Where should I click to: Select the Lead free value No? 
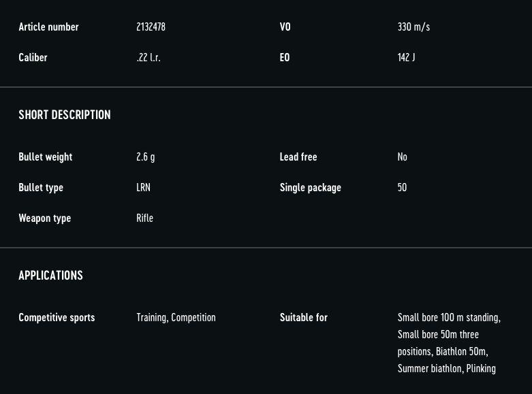coord(402,157)
